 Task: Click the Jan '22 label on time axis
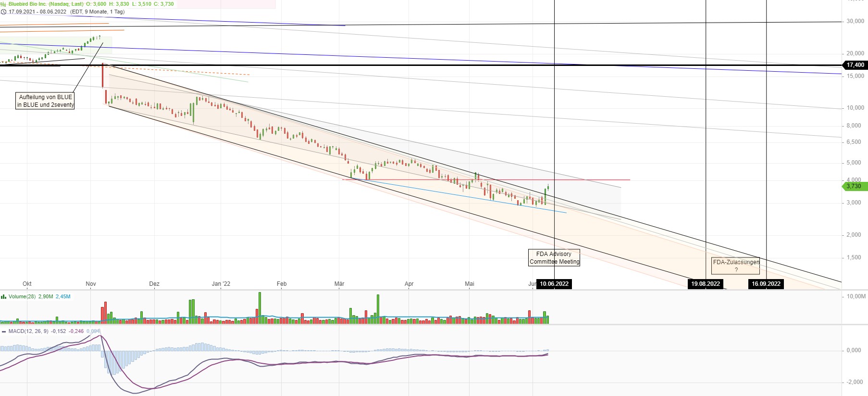click(221, 284)
